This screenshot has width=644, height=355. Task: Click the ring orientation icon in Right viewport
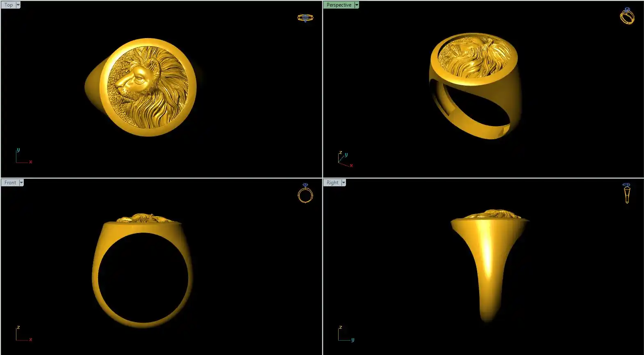click(626, 193)
